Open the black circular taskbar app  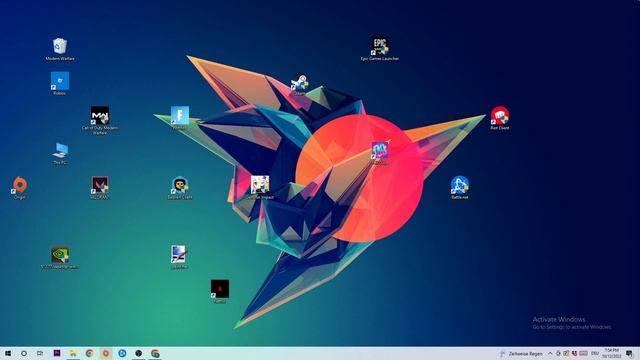tap(138, 353)
